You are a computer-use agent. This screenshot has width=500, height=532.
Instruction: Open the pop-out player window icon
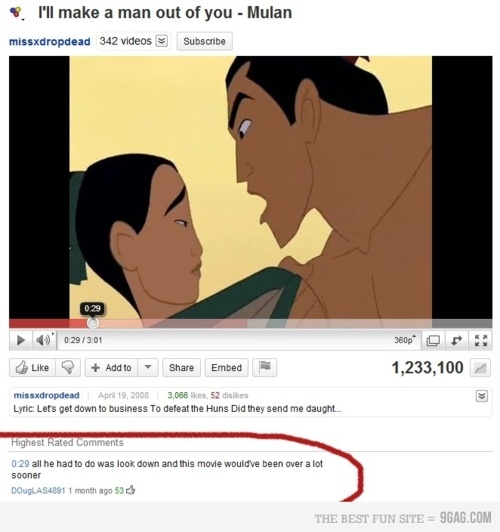point(432,340)
